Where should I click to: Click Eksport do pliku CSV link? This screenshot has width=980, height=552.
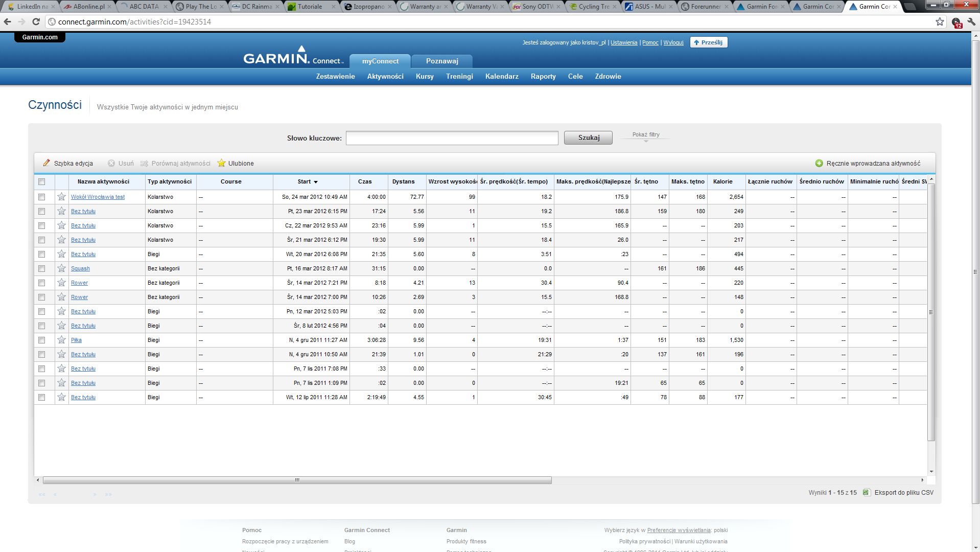(904, 493)
